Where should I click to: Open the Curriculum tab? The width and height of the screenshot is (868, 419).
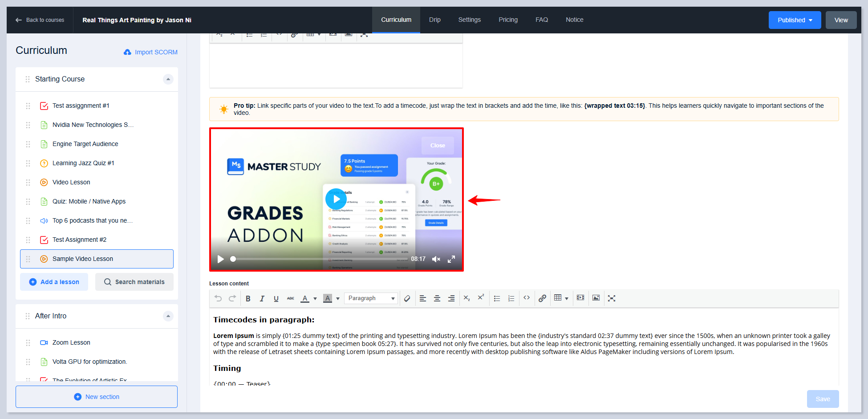[x=396, y=20]
